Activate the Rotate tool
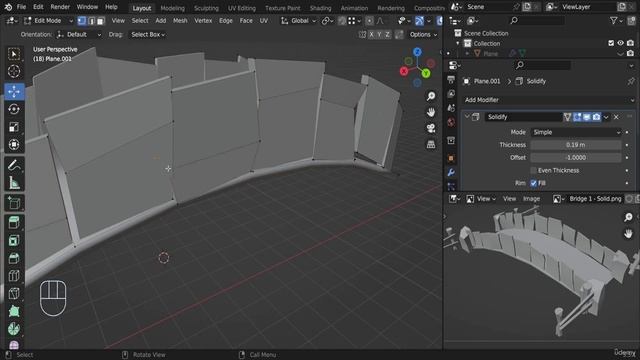This screenshot has height=360, width=640. pyautogui.click(x=14, y=109)
